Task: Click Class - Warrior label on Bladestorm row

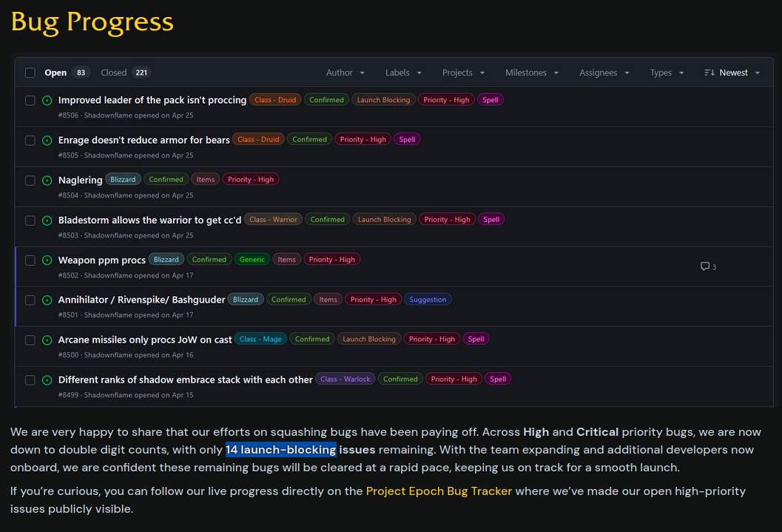Action: click(x=273, y=219)
